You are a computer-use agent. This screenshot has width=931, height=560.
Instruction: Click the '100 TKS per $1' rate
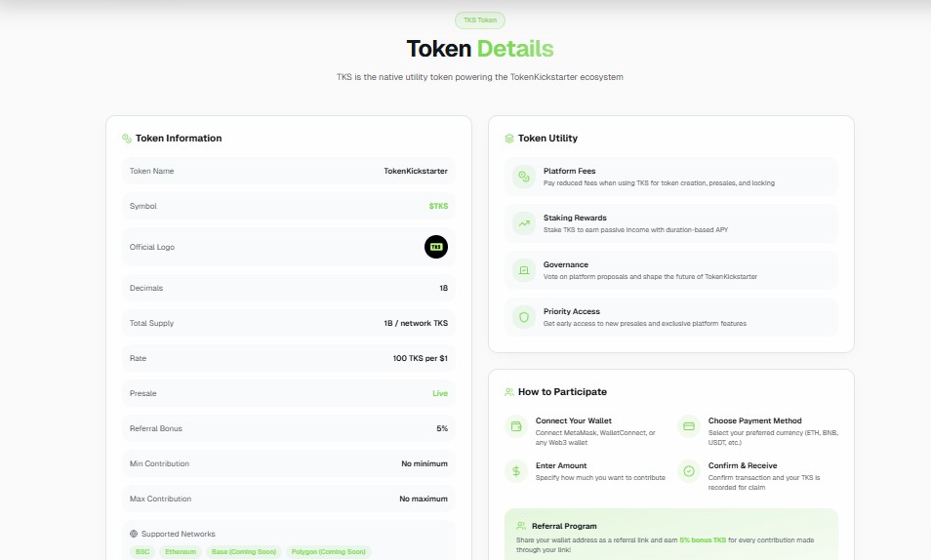421,358
